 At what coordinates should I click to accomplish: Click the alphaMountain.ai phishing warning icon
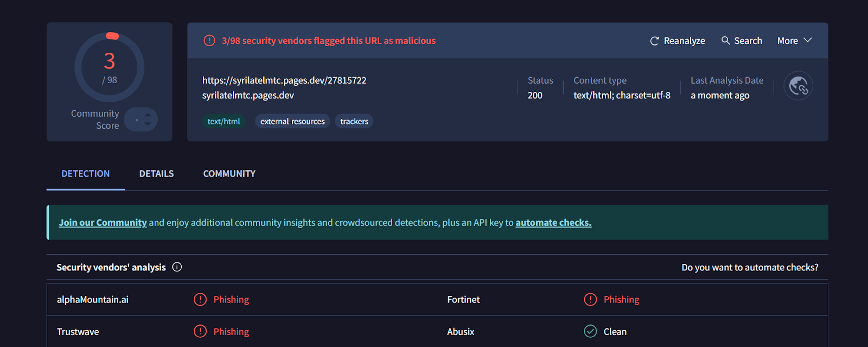[200, 300]
